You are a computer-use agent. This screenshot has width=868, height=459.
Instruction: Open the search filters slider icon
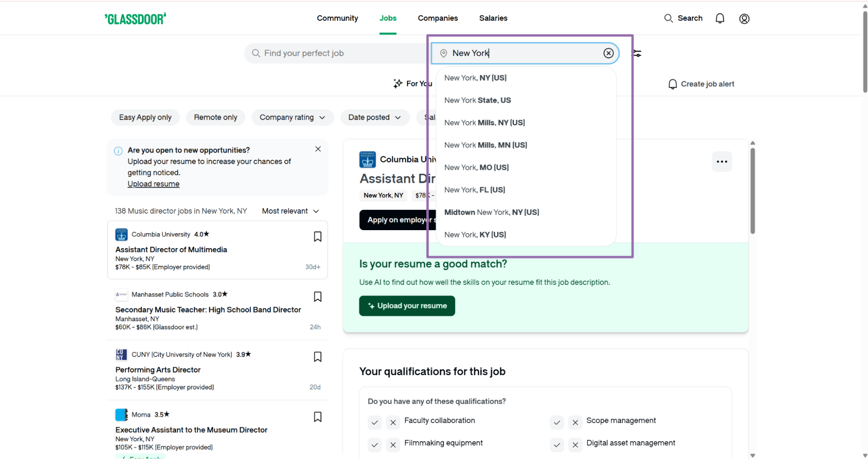coord(637,53)
